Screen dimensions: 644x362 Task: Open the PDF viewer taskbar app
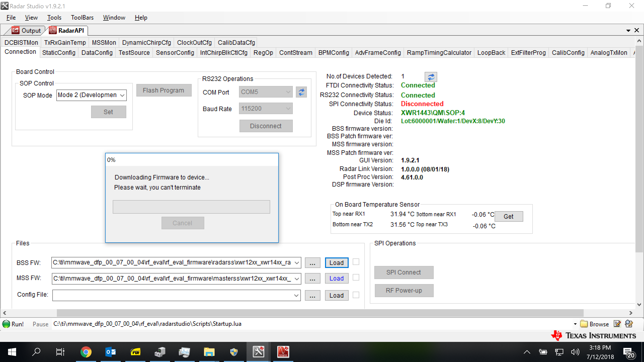coord(135,352)
